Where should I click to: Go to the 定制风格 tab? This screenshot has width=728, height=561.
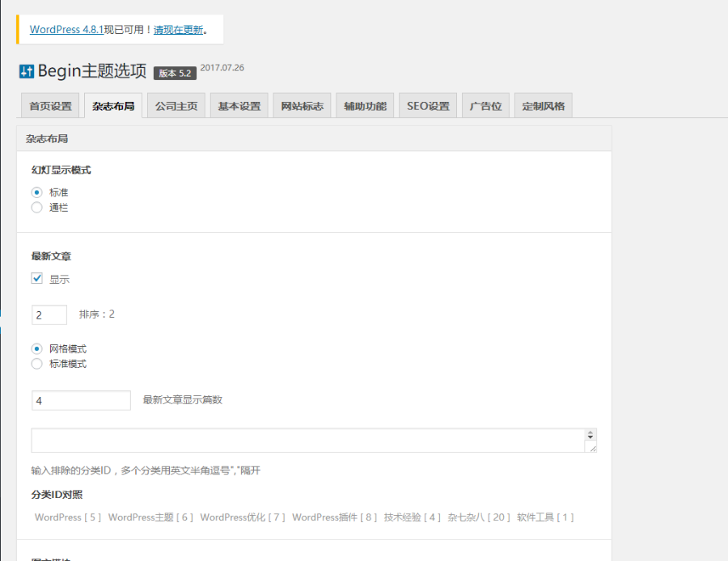(544, 106)
